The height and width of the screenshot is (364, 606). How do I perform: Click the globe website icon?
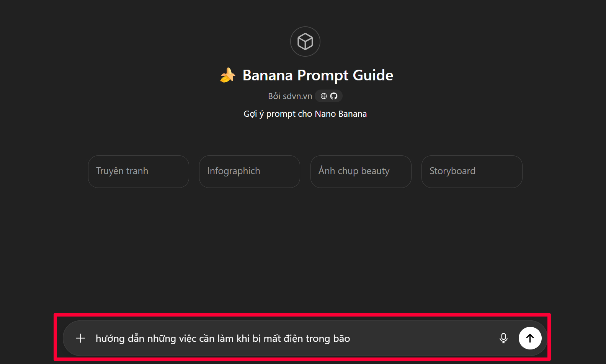tap(323, 96)
